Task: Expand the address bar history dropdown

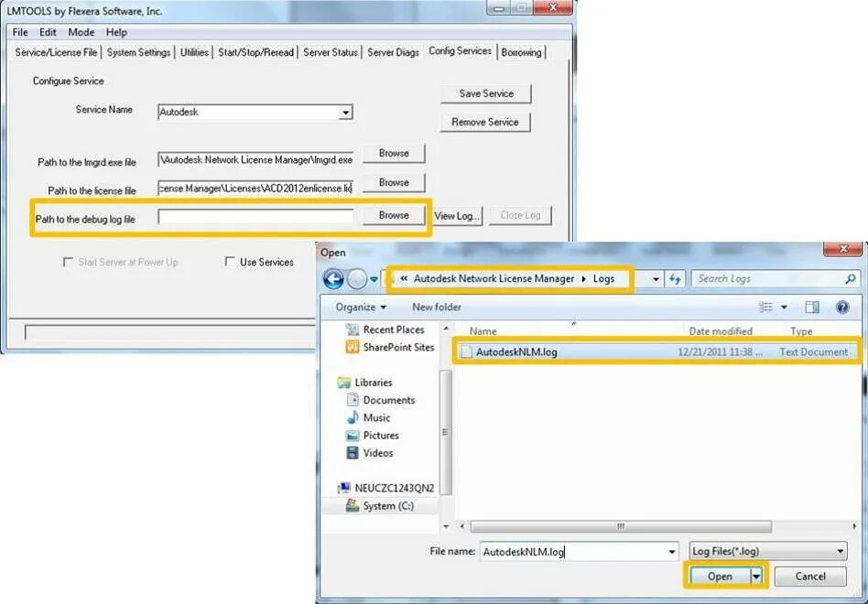Action: pyautogui.click(x=656, y=279)
